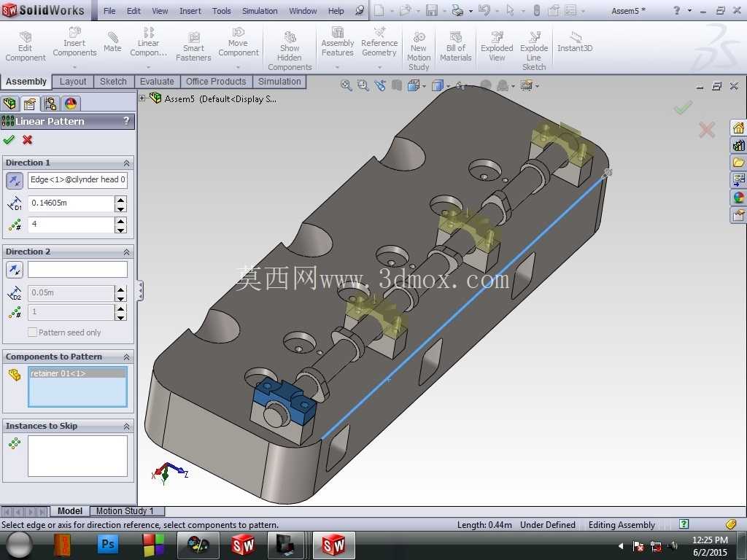
Task: Collapse the Direction 1 section
Action: click(x=127, y=163)
